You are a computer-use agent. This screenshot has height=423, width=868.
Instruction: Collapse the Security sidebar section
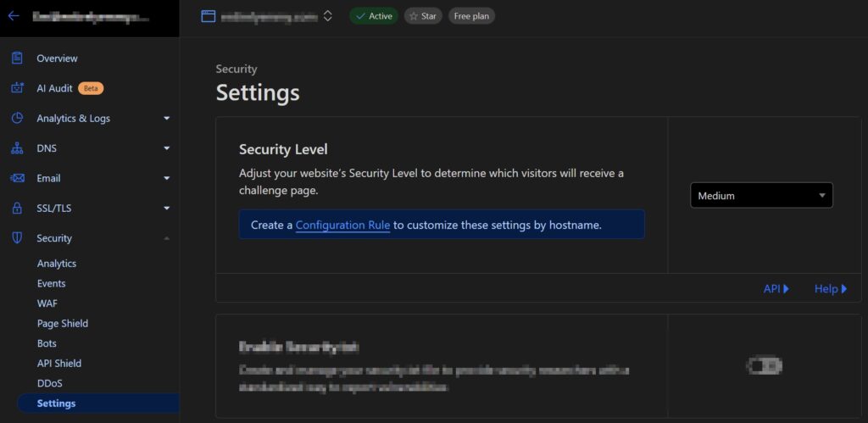click(x=167, y=238)
